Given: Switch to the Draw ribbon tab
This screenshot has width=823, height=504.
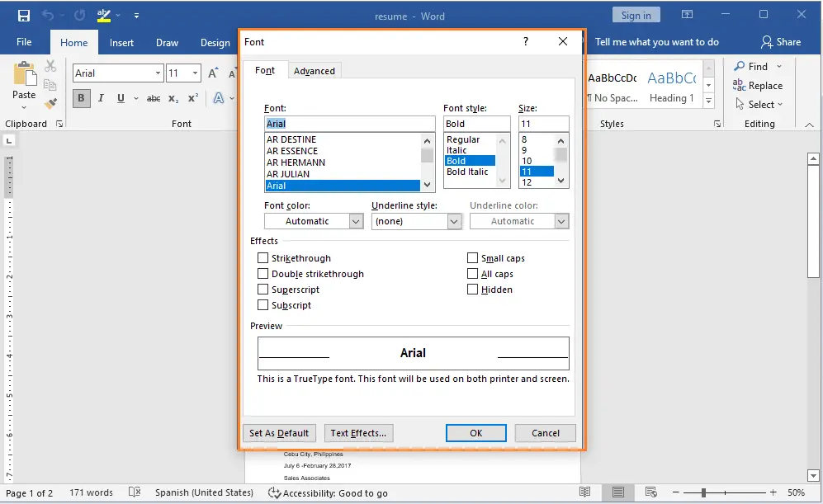Looking at the screenshot, I should [167, 42].
